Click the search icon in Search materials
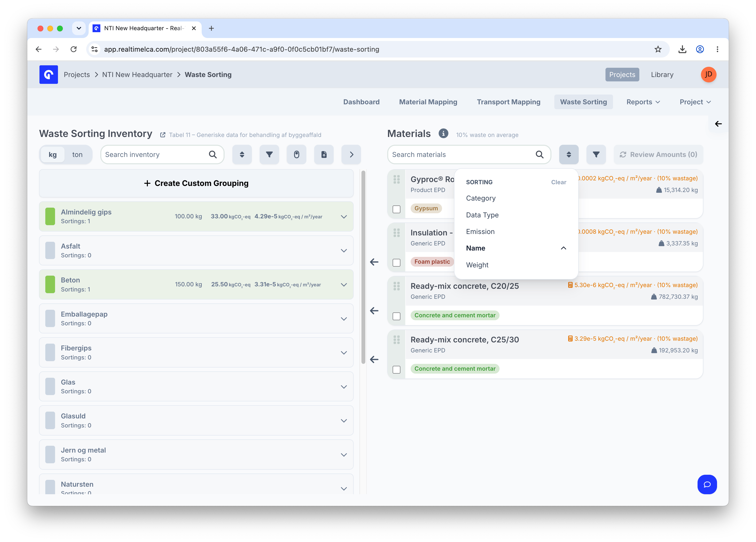 [540, 155]
